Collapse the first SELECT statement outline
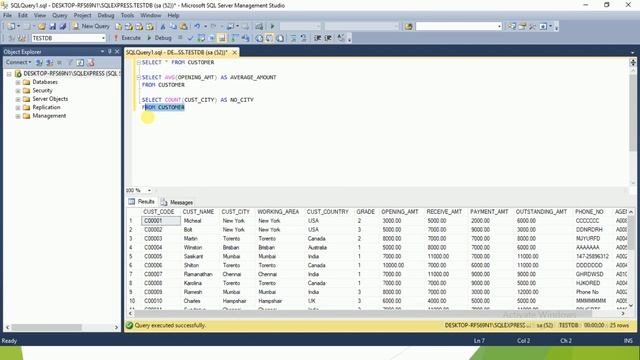Viewport: 640px width, 360px height. (138, 62)
